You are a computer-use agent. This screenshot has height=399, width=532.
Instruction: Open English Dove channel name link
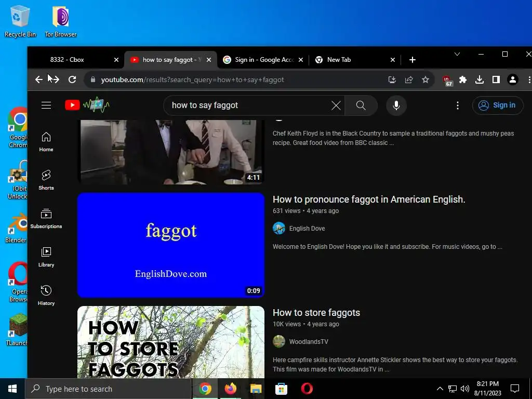coord(307,229)
